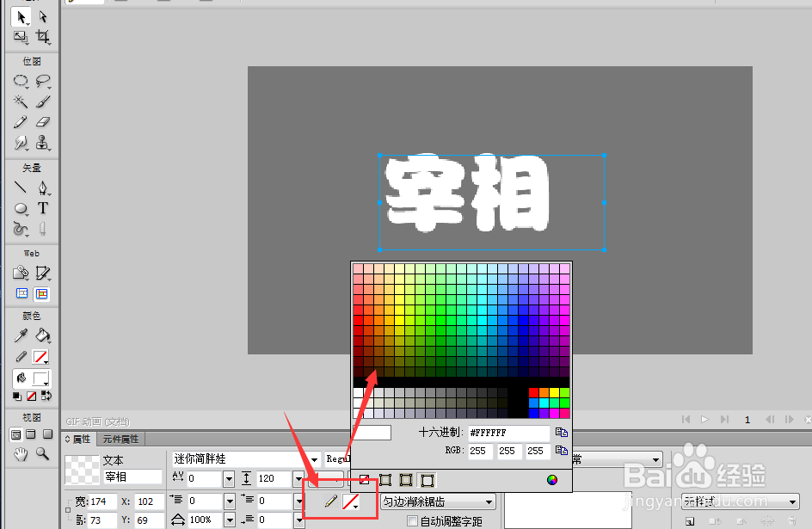812x529 pixels.
Task: Advance to the next animation frame
Action: pos(790,419)
